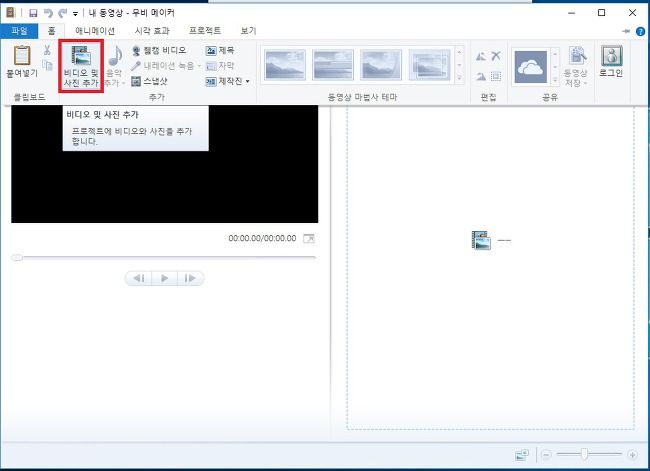Switch to the 보기 (View) tab
Screen dimensions: 650x471
tap(248, 31)
